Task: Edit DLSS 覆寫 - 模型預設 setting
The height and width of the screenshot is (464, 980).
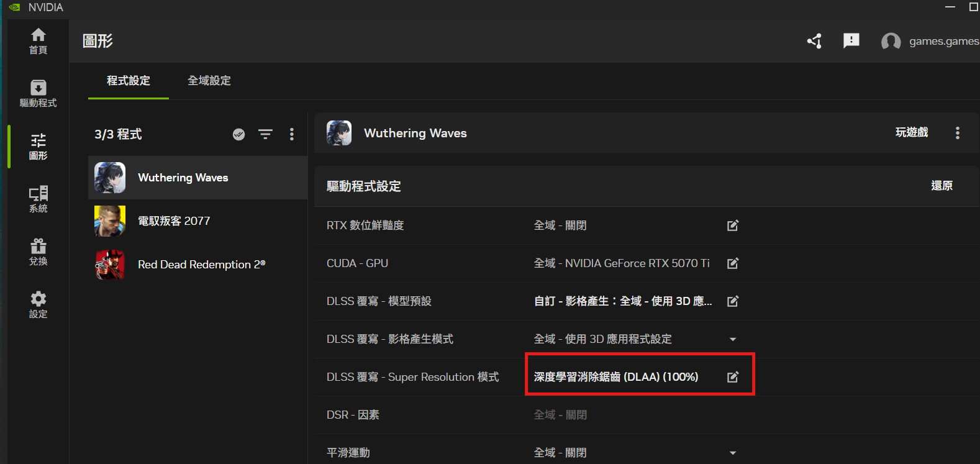Action: pyautogui.click(x=733, y=301)
